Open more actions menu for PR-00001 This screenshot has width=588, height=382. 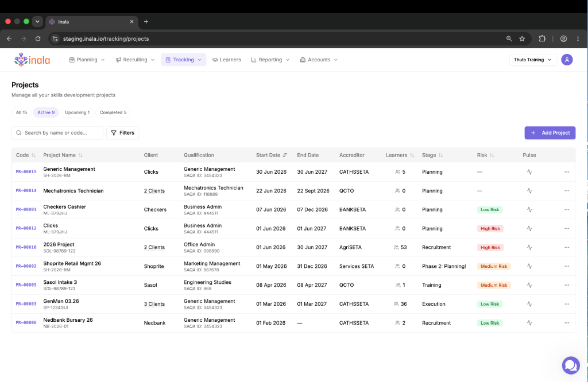pos(567,210)
